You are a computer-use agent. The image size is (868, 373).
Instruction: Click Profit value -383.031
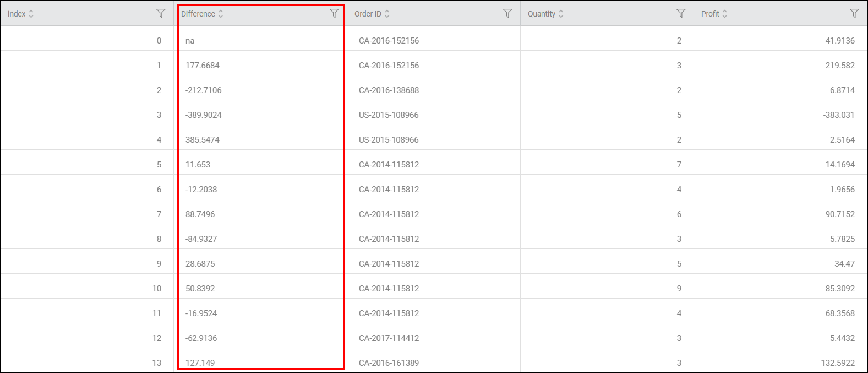pyautogui.click(x=839, y=115)
